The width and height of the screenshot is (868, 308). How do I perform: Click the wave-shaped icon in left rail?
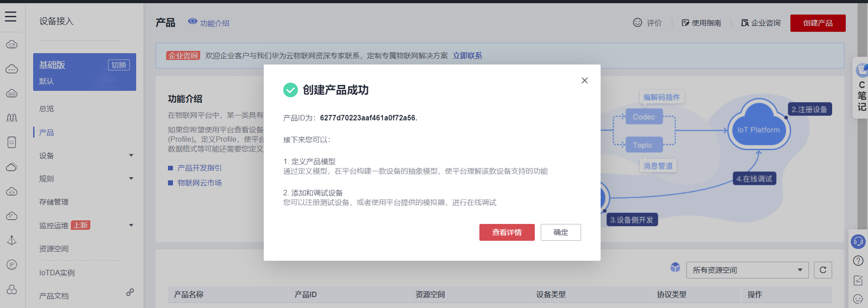tap(12, 118)
